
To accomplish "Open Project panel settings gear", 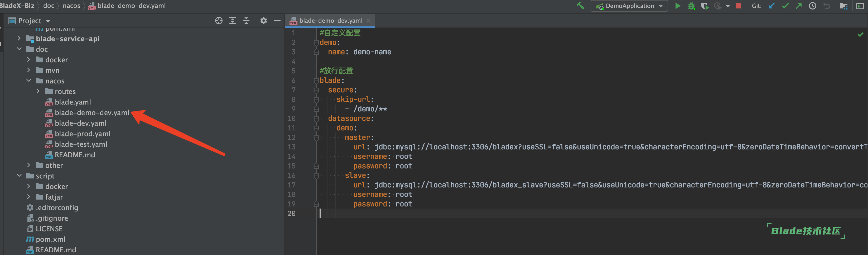I will (x=263, y=21).
